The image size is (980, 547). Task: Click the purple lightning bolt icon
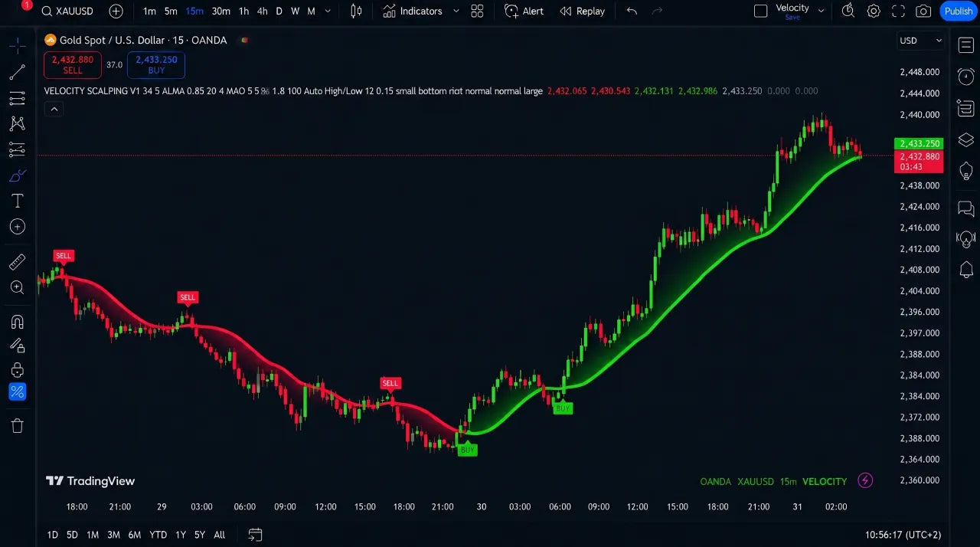coord(865,480)
